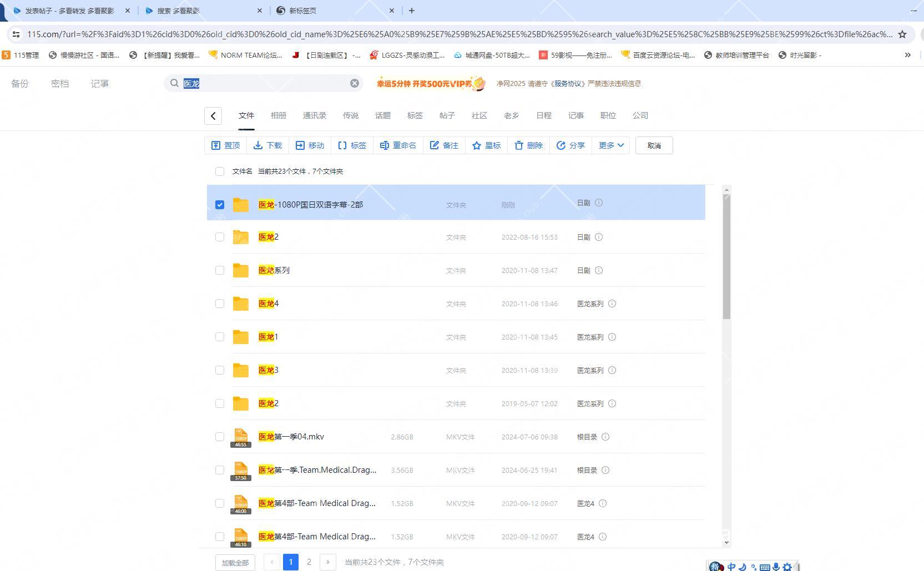Select all files via 文件名 checkbox

click(220, 171)
